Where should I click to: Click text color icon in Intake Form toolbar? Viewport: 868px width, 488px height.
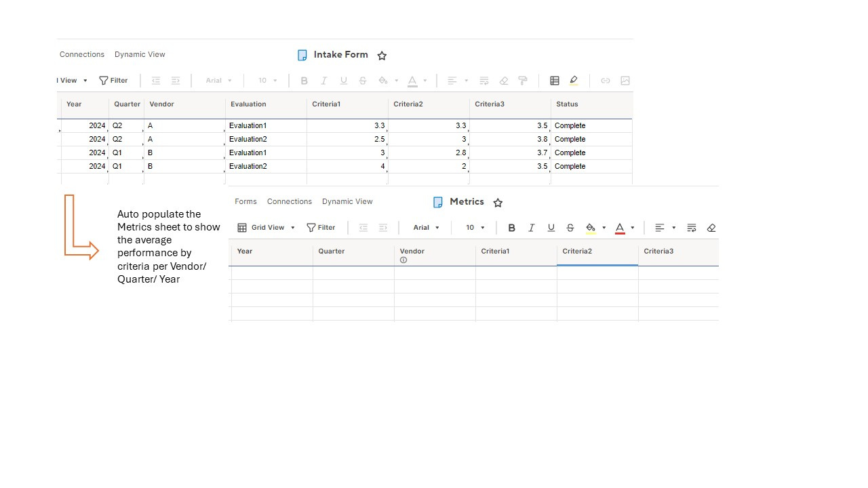[412, 81]
